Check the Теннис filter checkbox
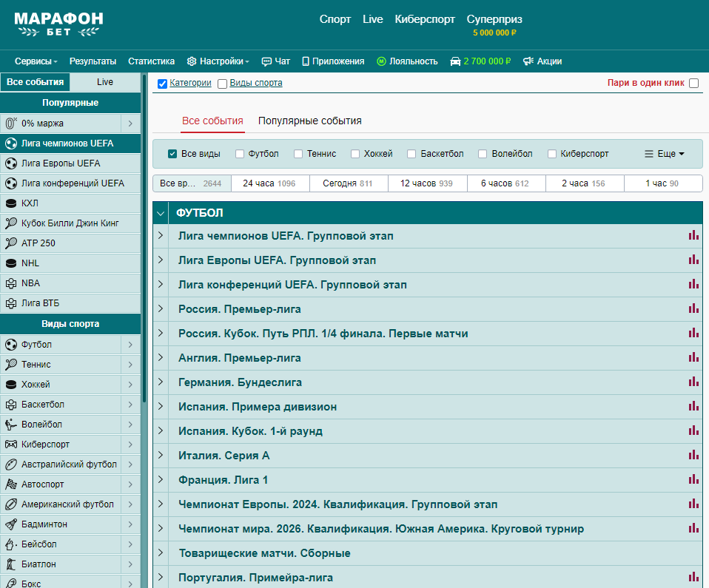This screenshot has height=588, width=709. [298, 154]
